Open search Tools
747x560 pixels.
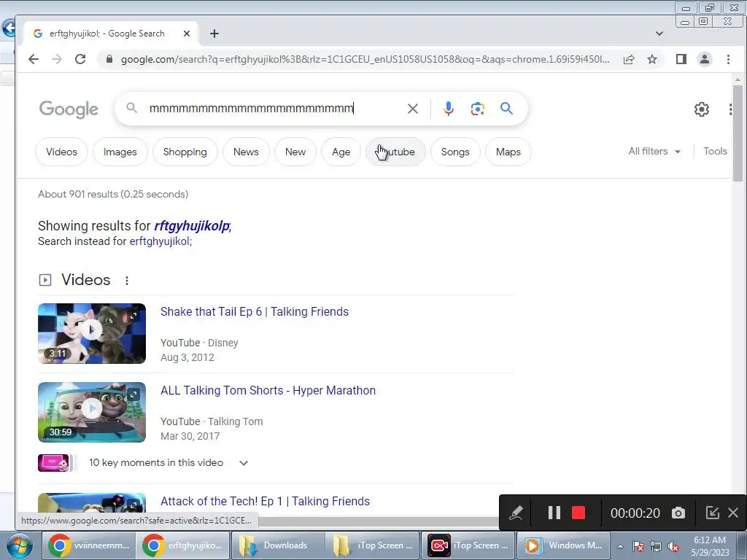(715, 152)
